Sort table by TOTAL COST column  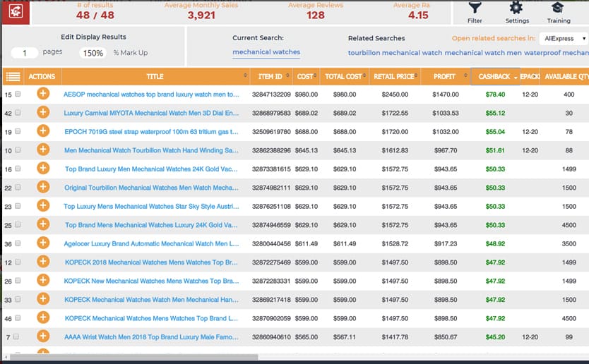345,77
